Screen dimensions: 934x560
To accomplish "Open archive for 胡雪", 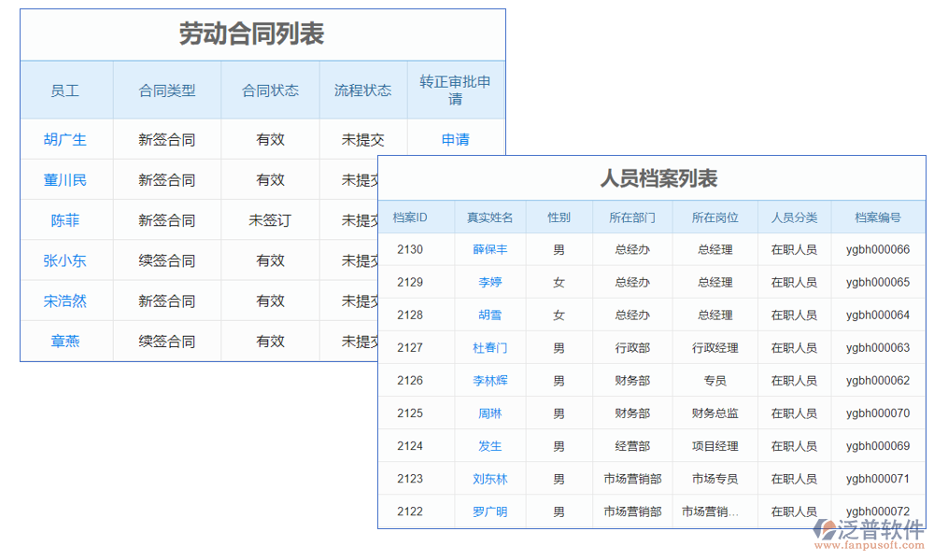I will coord(489,315).
